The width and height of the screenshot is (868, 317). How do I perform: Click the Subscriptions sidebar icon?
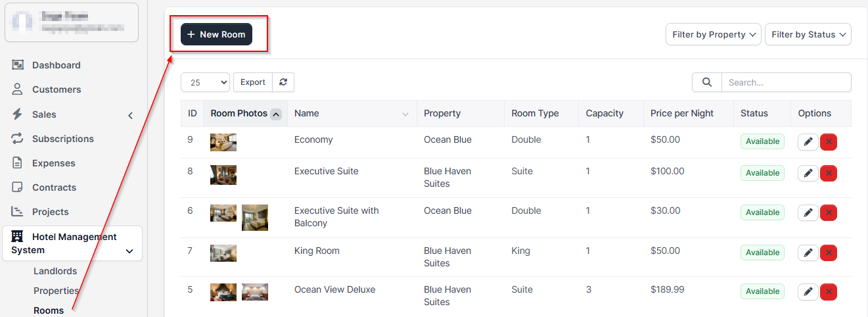click(x=18, y=139)
